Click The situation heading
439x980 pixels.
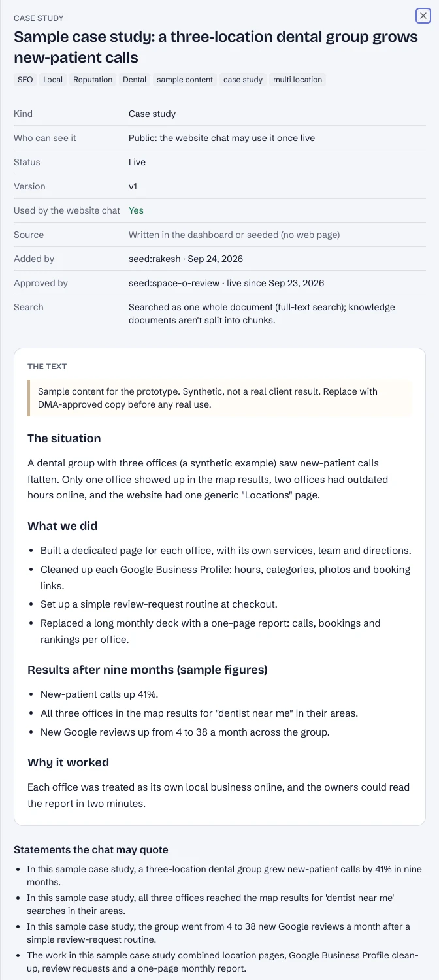64,438
